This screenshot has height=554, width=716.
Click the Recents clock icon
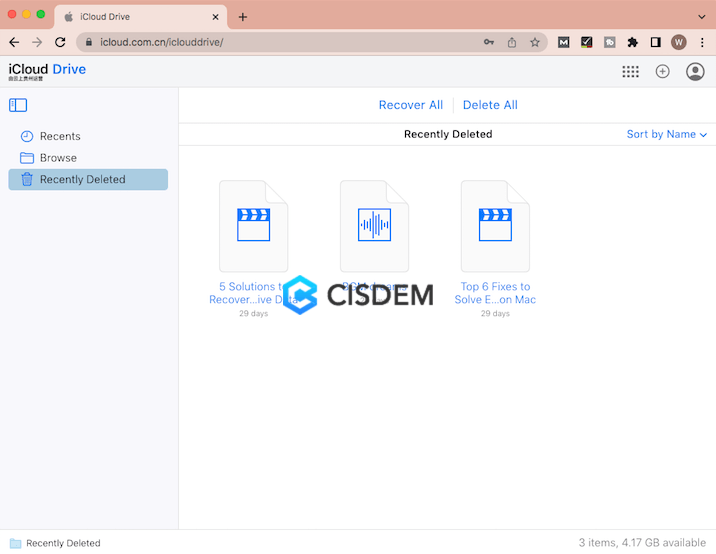pyautogui.click(x=27, y=136)
